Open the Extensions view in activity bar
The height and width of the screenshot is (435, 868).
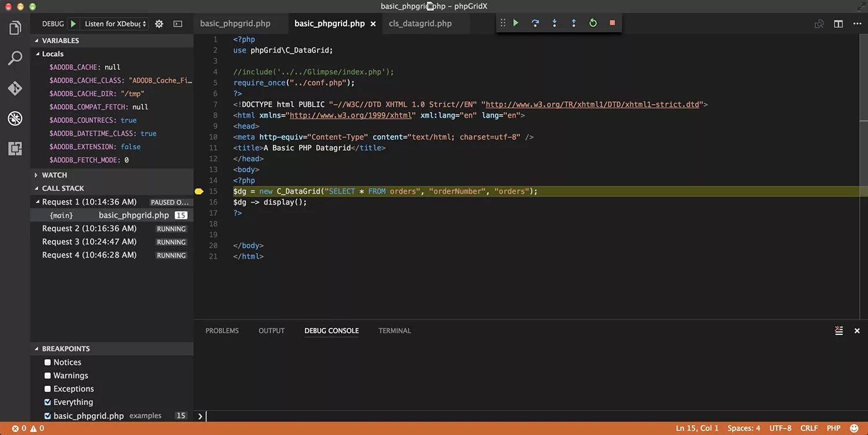point(15,149)
